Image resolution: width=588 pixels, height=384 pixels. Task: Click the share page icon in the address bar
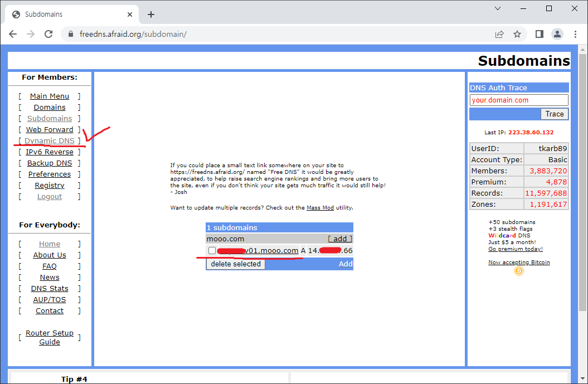pos(499,34)
